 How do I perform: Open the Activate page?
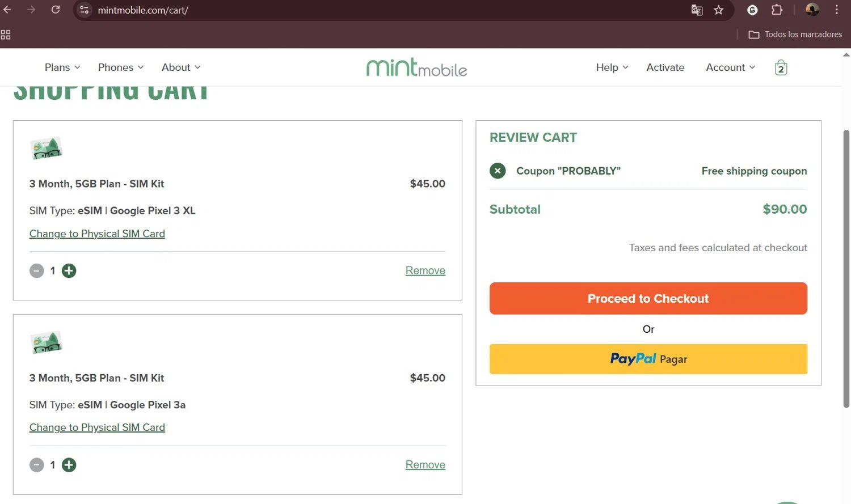pyautogui.click(x=665, y=67)
